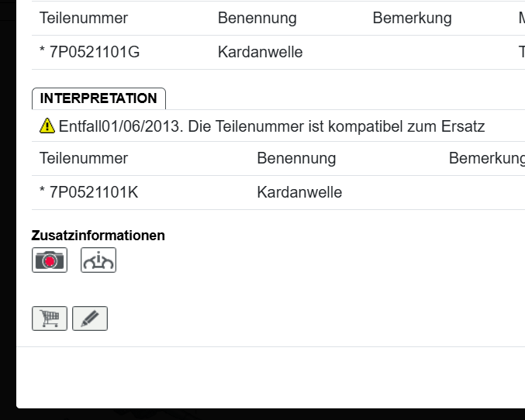Click Kardanwelle in the 7P0521101K row
Image resolution: width=525 pixels, height=420 pixels.
(299, 192)
